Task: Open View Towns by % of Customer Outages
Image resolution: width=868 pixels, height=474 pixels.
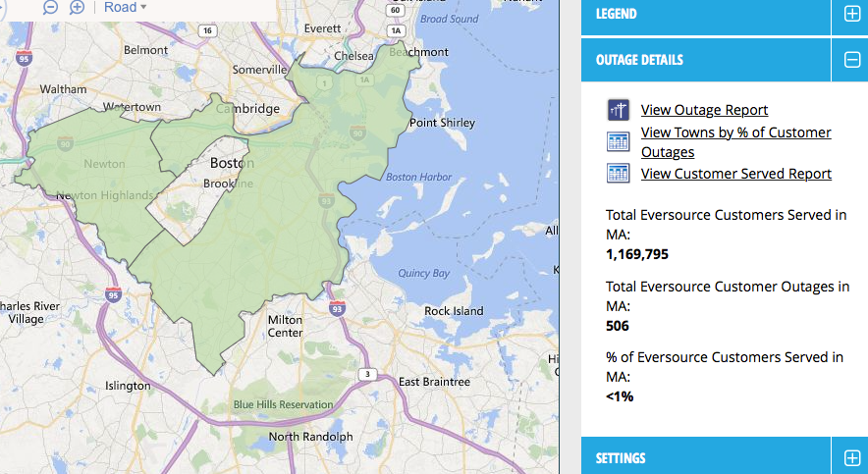Action: tap(735, 142)
